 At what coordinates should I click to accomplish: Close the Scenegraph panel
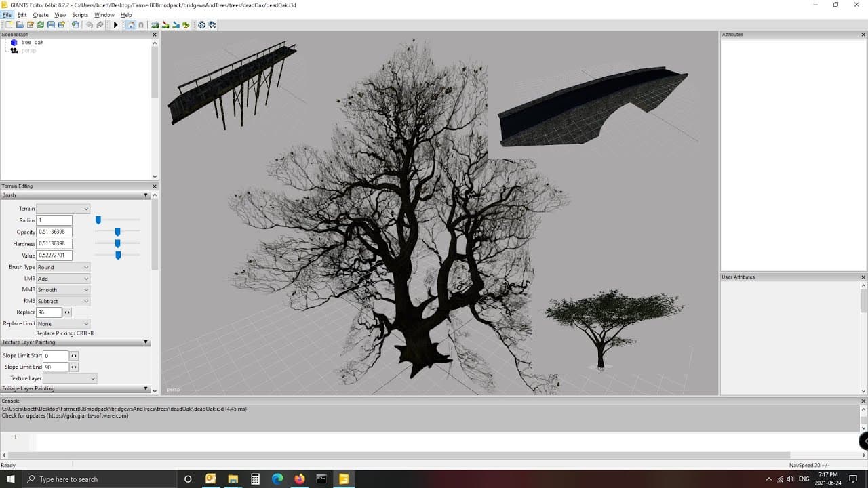coord(155,35)
